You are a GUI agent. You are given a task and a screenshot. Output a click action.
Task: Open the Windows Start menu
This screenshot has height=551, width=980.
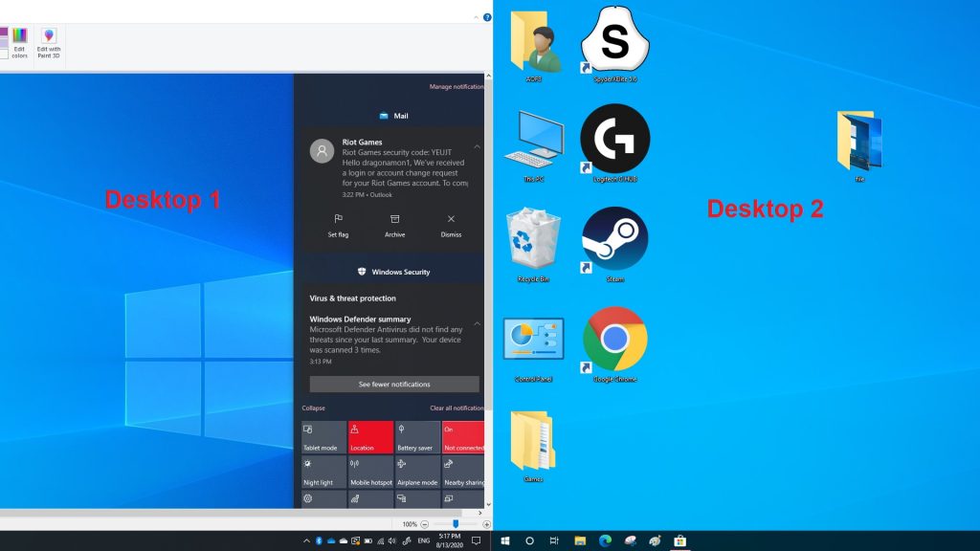click(x=505, y=541)
